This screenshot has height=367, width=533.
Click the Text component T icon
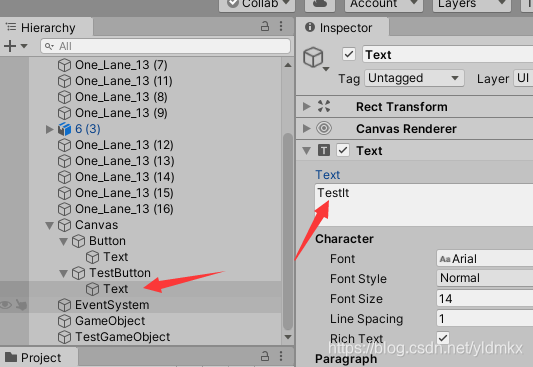324,150
